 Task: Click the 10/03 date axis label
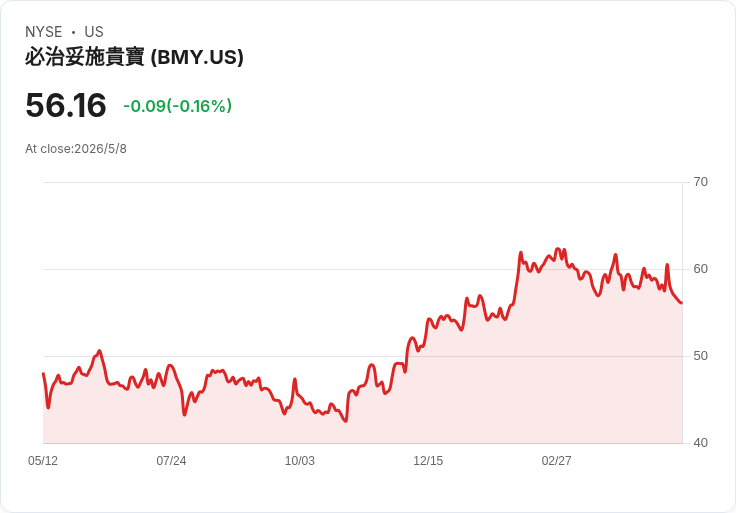(299, 461)
